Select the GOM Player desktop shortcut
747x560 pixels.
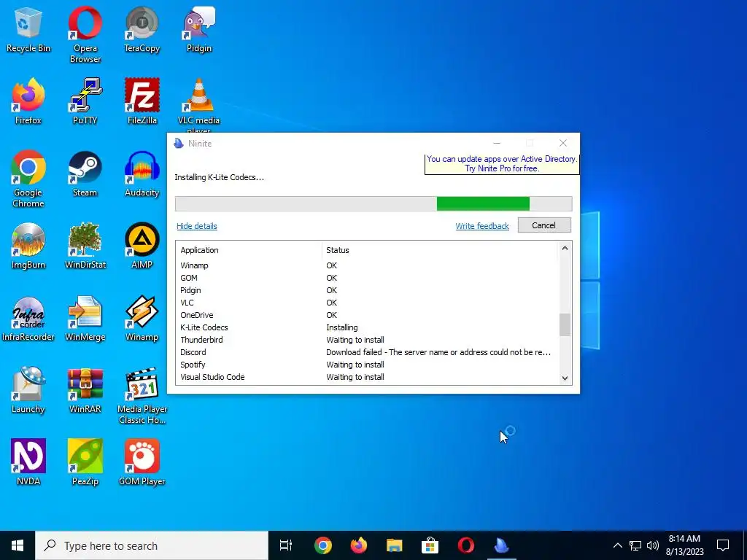[x=142, y=462]
